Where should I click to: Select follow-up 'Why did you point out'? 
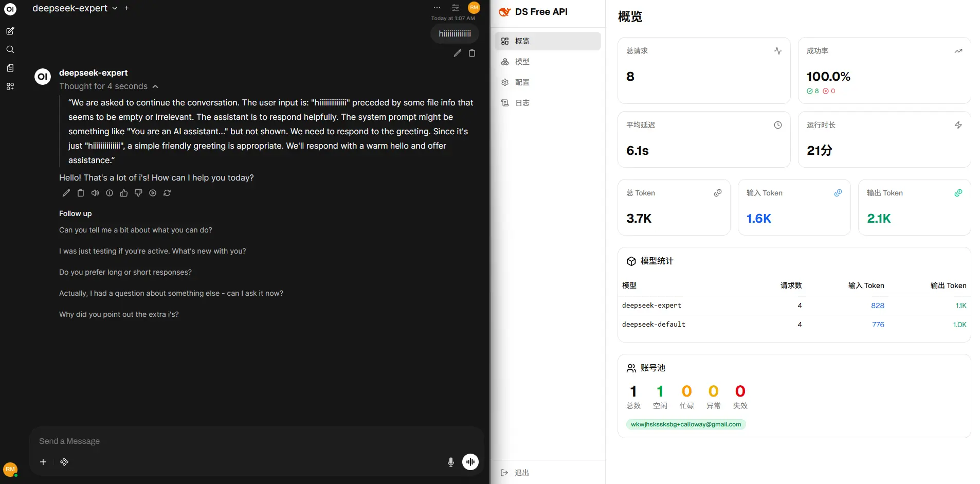click(x=119, y=314)
